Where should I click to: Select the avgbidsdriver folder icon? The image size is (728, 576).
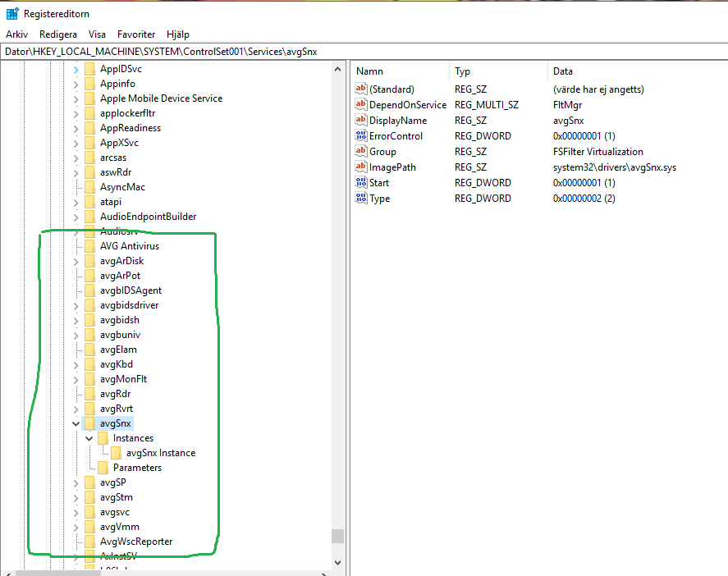point(90,305)
